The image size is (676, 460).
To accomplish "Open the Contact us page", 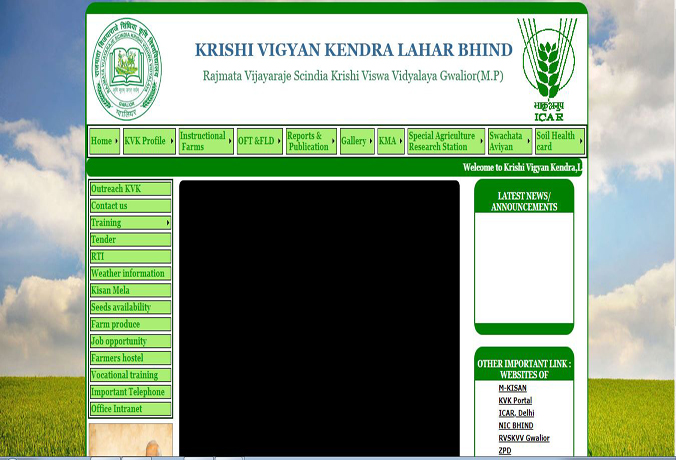I will coord(130,206).
